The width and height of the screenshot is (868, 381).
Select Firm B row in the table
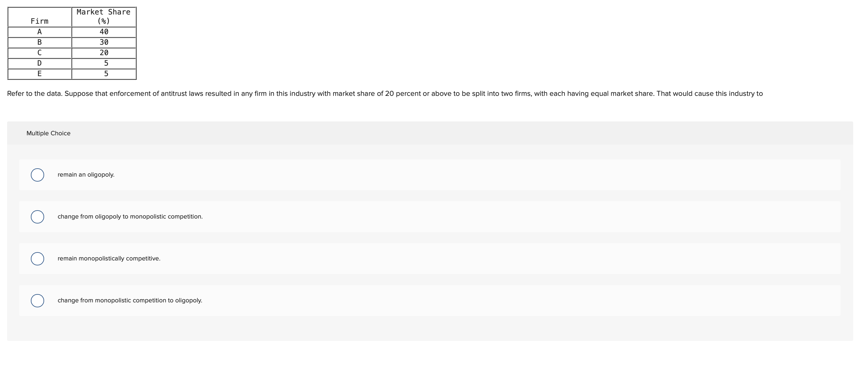point(39,42)
